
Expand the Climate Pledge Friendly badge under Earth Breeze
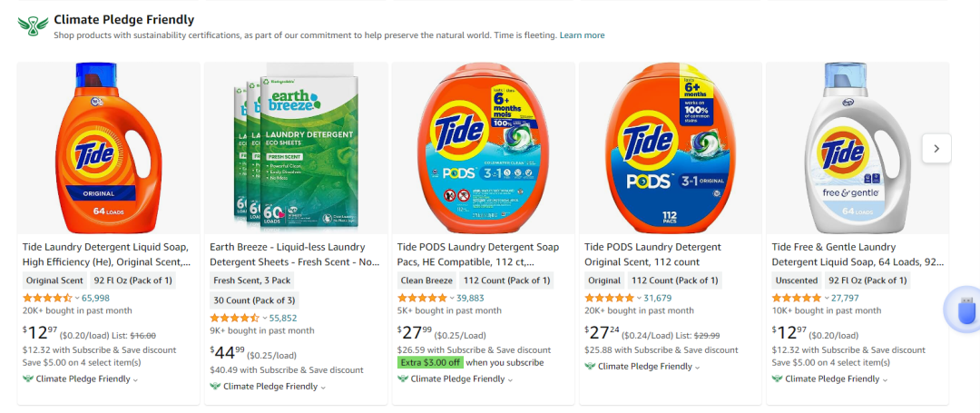point(268,386)
